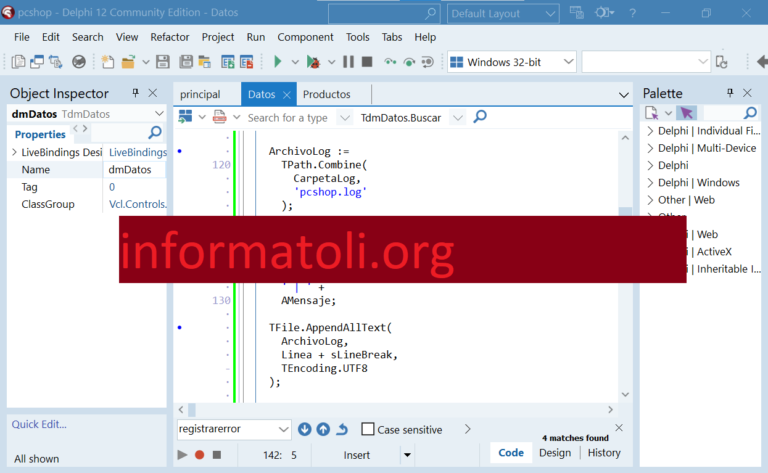This screenshot has height=473, width=768.
Task: Toggle Form/Unit view icon in toolbar
Action: [x=55, y=62]
